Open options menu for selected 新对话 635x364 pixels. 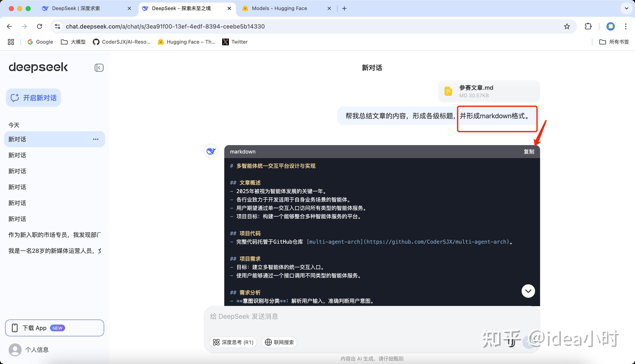pyautogui.click(x=96, y=139)
